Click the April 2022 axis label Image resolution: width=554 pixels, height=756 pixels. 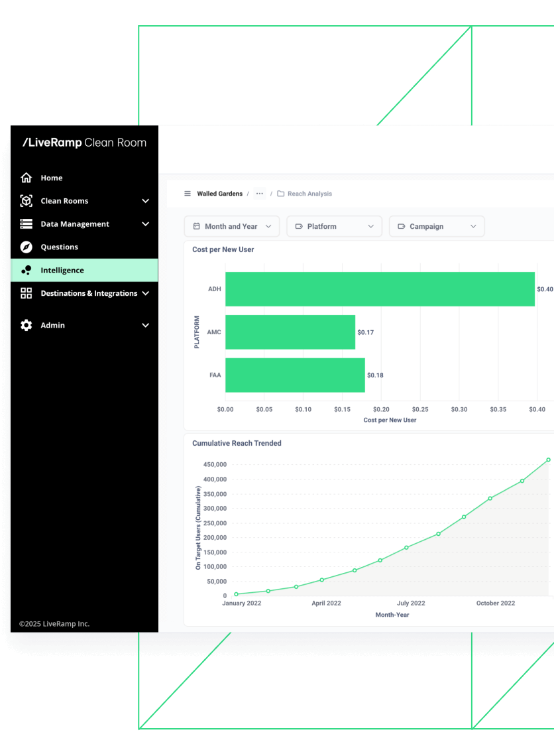[326, 603]
